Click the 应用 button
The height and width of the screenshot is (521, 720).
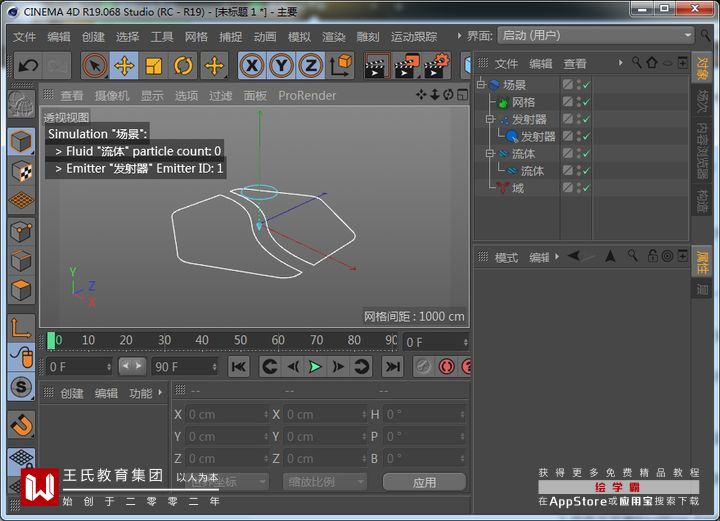[424, 482]
